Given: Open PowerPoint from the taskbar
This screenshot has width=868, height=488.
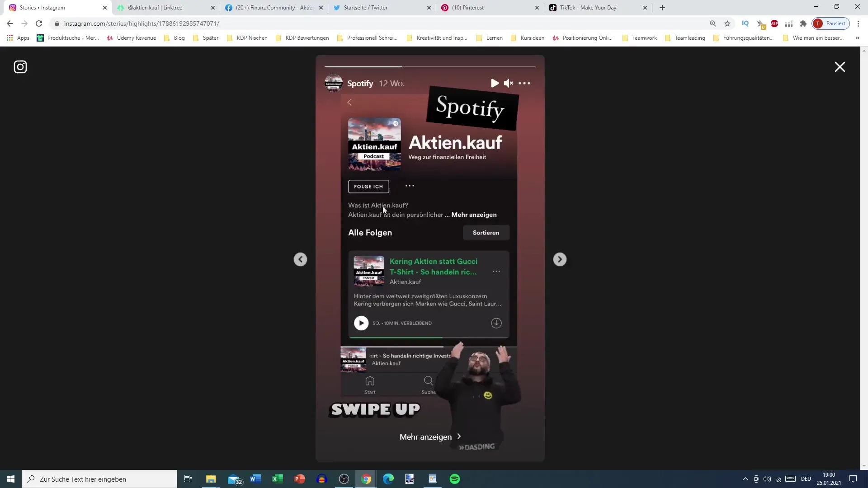Looking at the screenshot, I should [300, 479].
